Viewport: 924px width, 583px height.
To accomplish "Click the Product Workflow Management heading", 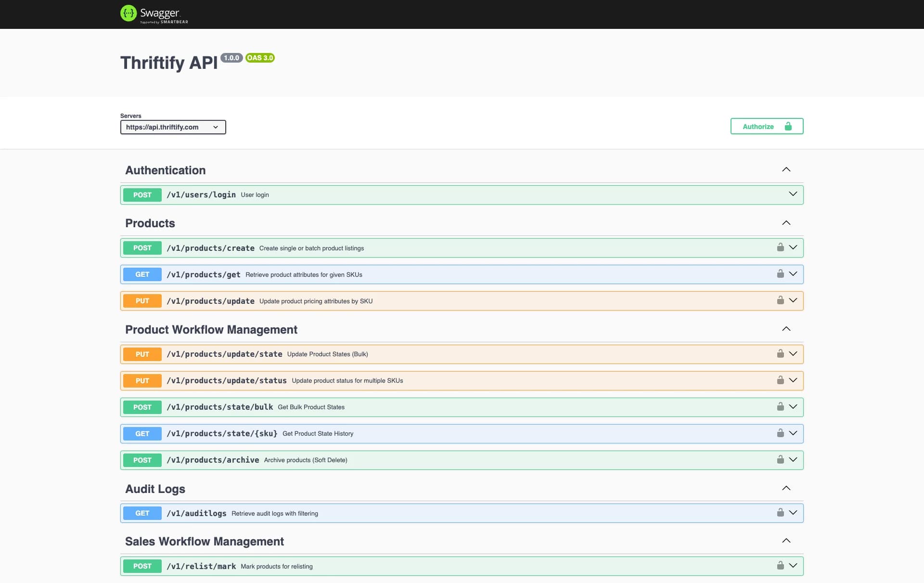I will pos(211,329).
